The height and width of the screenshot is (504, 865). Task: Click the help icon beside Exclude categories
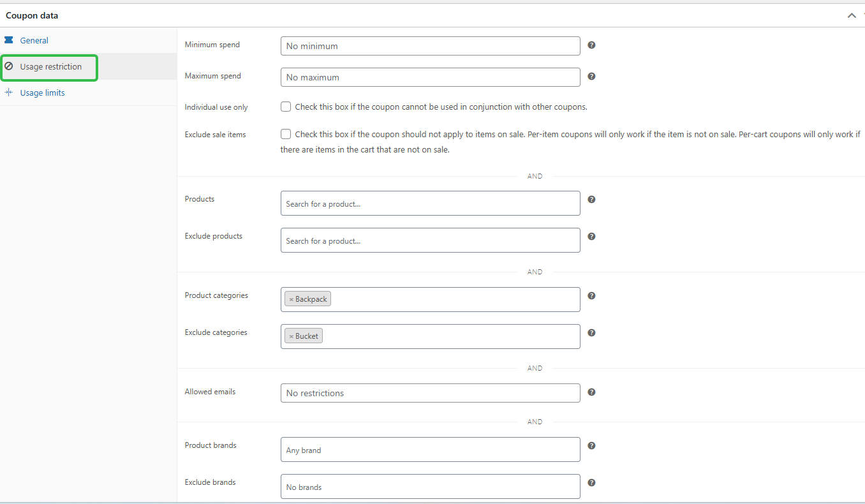(591, 332)
